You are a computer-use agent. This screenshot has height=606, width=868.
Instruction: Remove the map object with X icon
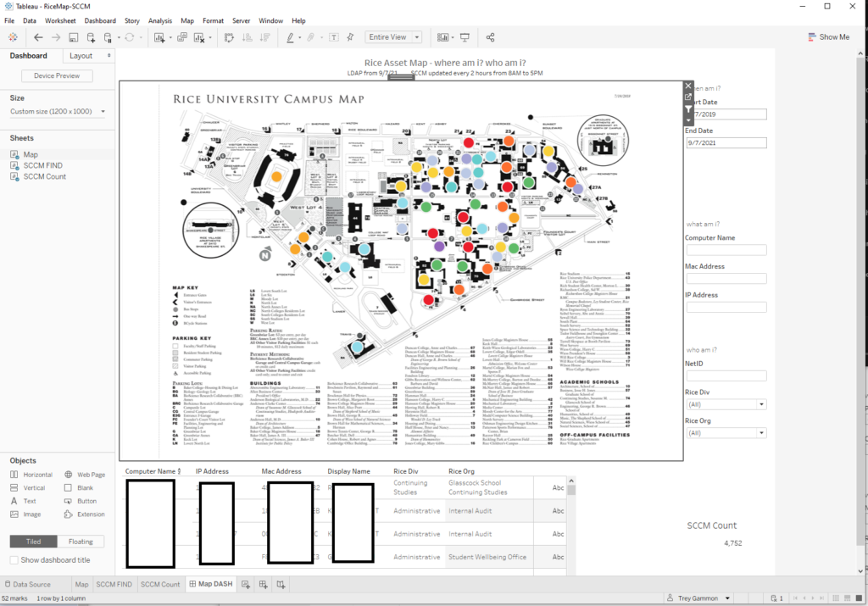click(x=688, y=86)
